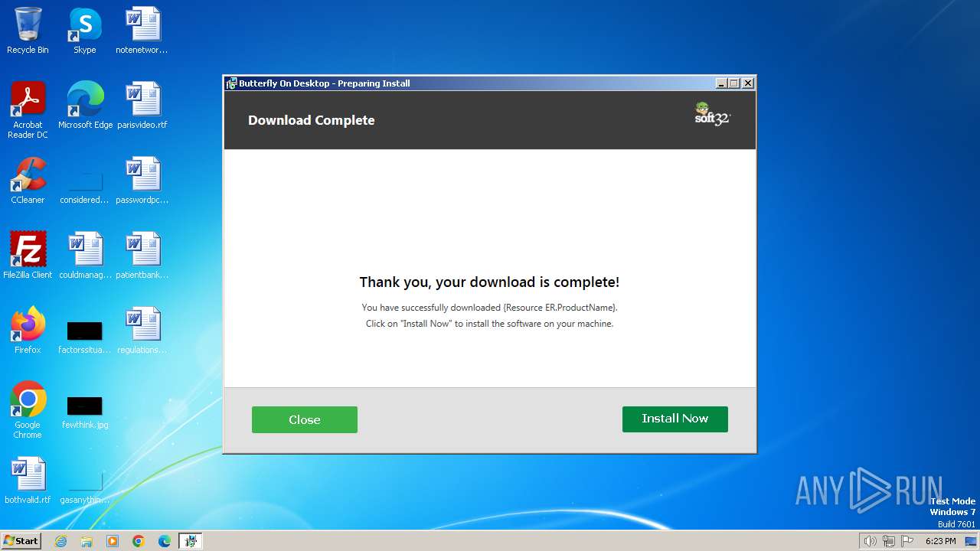Click the "You have successfully downloaded" text line

(489, 308)
